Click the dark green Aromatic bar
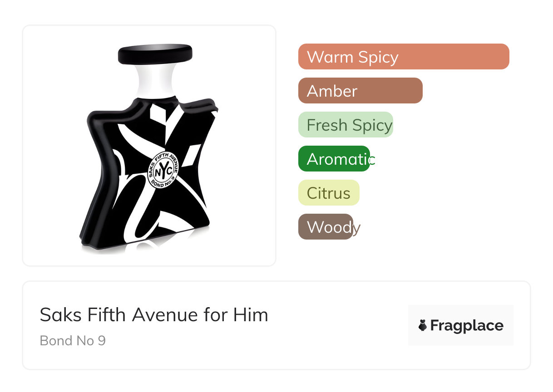This screenshot has width=553, height=392. (334, 159)
